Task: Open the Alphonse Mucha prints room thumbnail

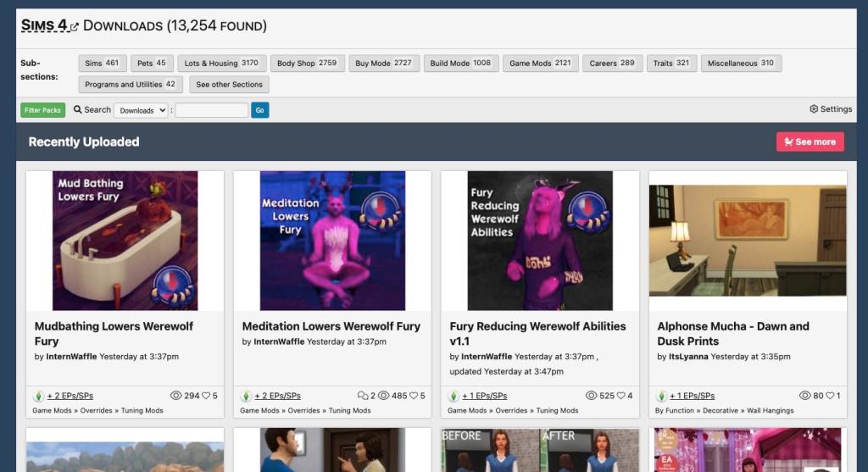Action: click(748, 241)
